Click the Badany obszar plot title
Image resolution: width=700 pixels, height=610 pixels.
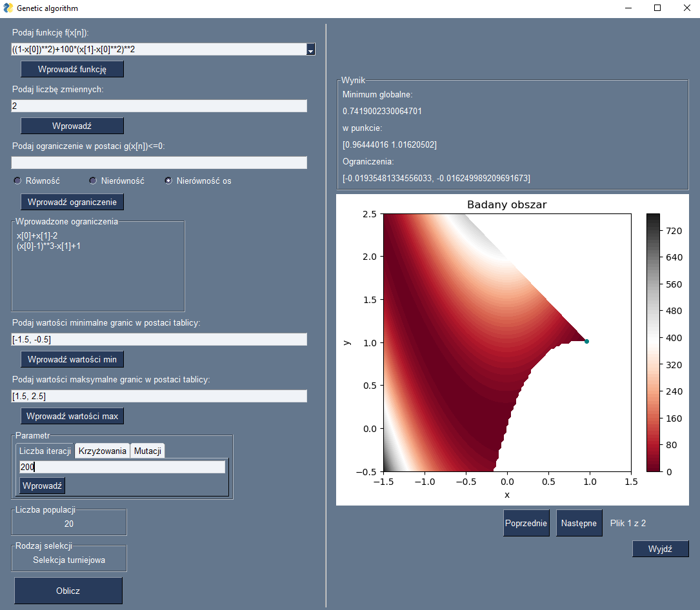pyautogui.click(x=506, y=205)
